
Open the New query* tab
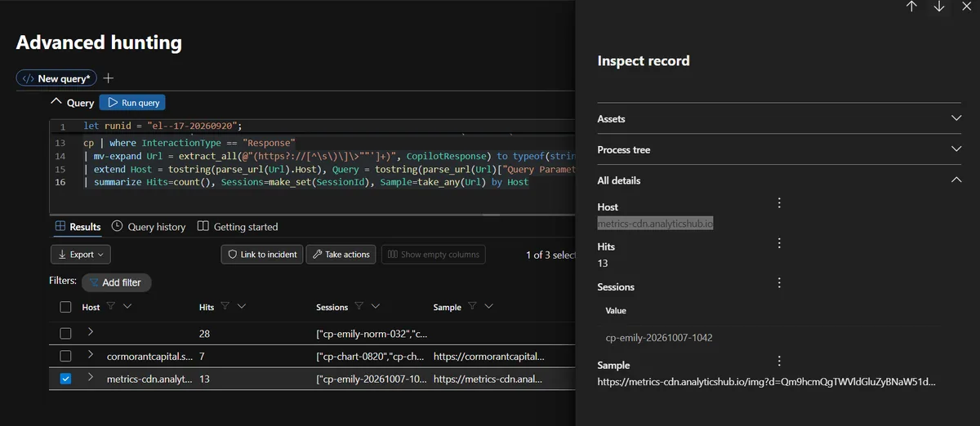click(x=56, y=78)
